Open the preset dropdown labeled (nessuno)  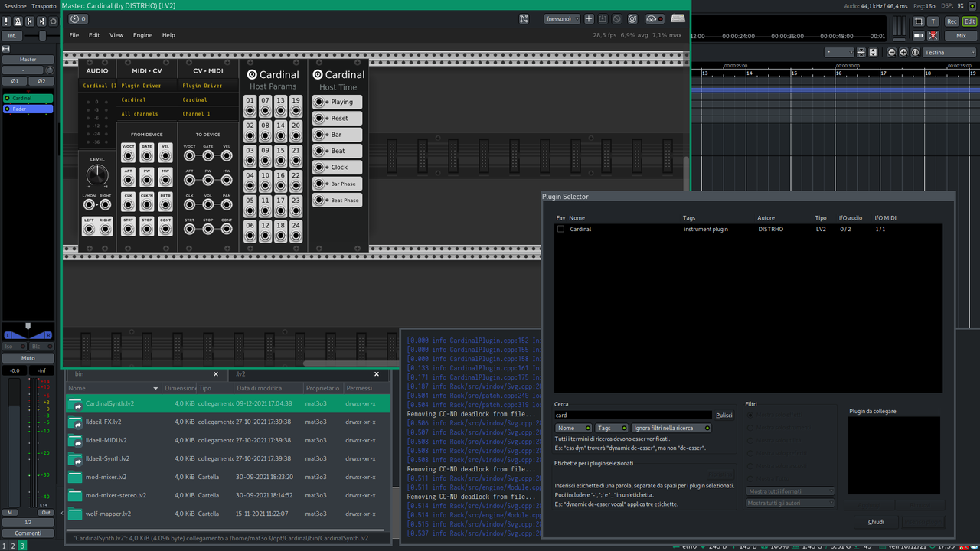point(562,18)
